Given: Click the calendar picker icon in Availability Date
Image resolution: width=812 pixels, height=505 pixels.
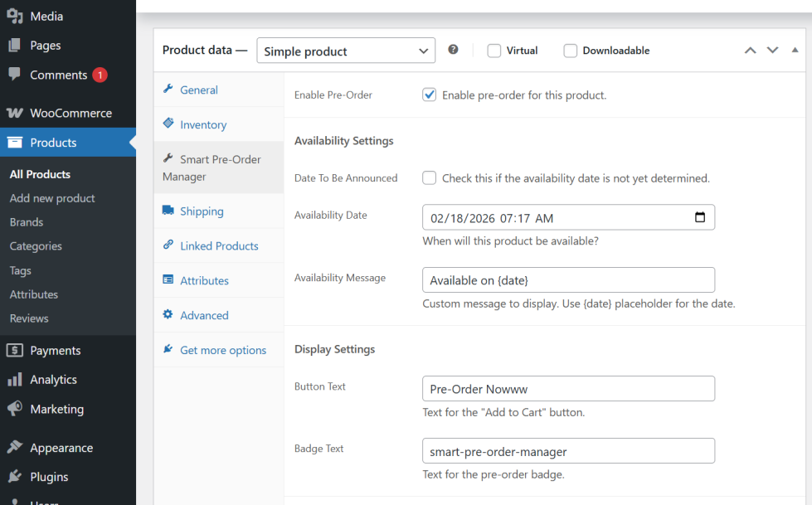Looking at the screenshot, I should click(699, 217).
